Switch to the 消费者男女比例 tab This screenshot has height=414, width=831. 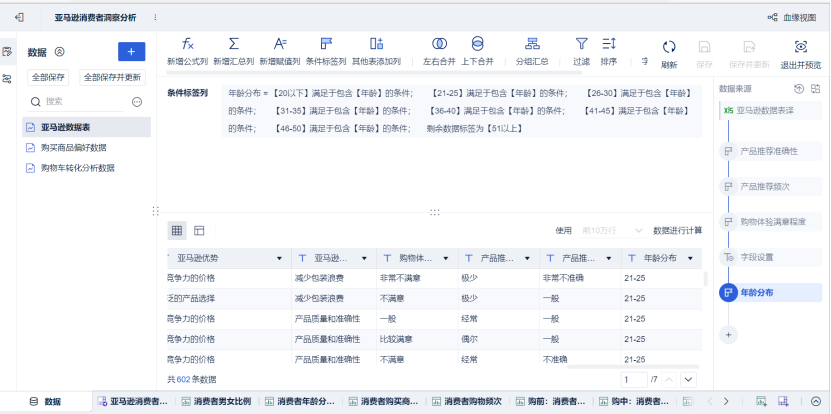point(217,401)
